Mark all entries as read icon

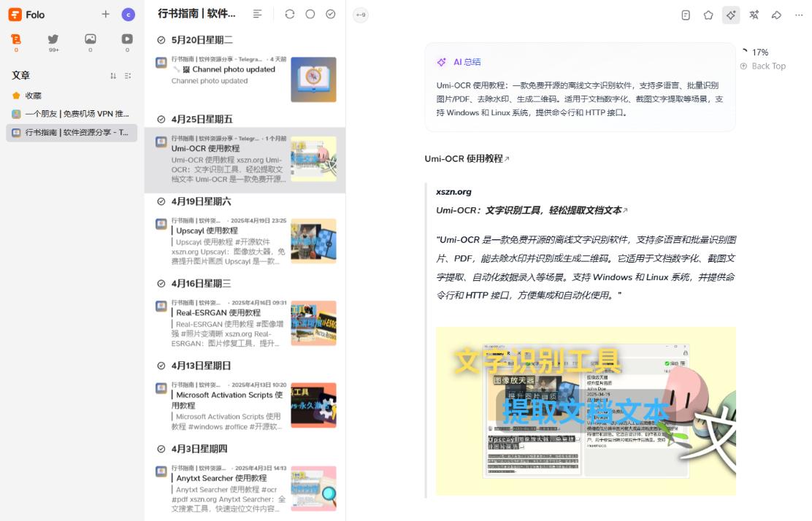[x=331, y=13]
